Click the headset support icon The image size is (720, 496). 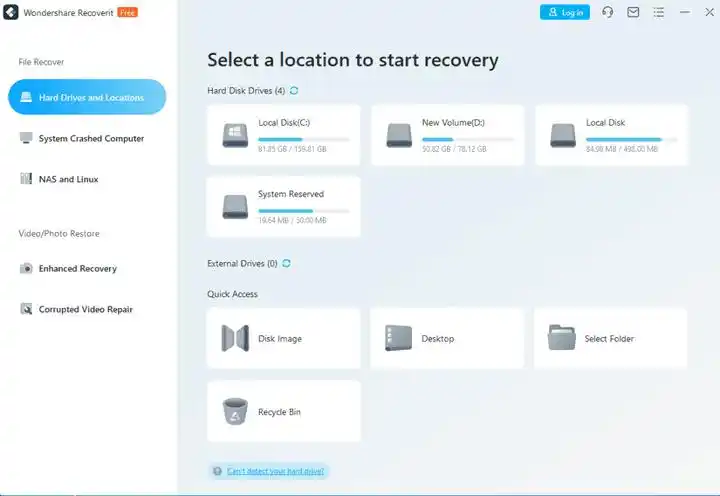click(608, 12)
